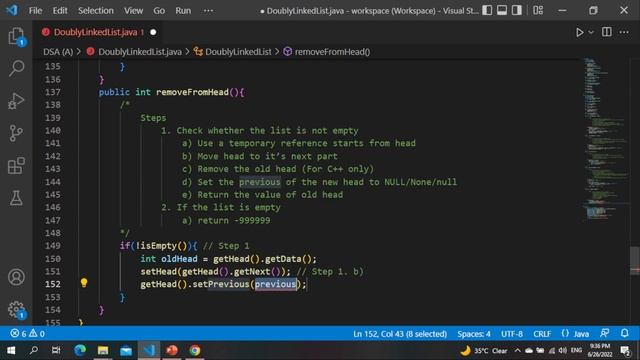Click weather 35°C Clear widget
The image size is (640, 360).
click(x=484, y=351)
